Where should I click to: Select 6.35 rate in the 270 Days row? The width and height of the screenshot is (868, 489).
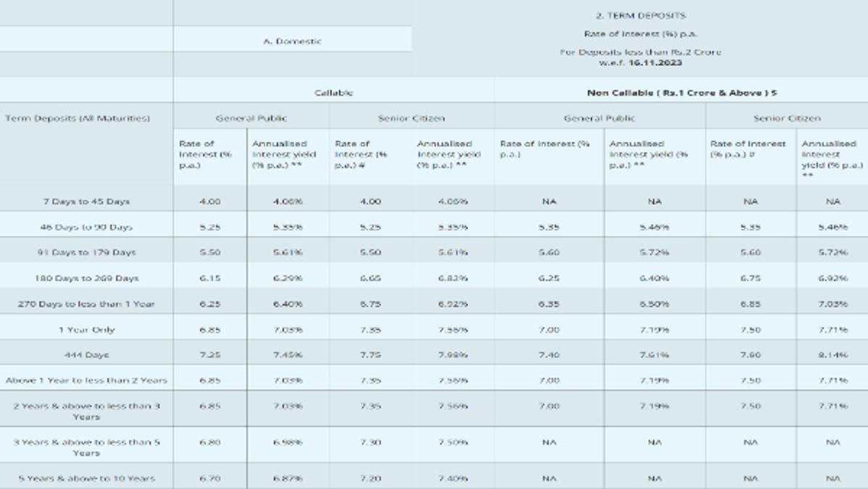pos(548,304)
